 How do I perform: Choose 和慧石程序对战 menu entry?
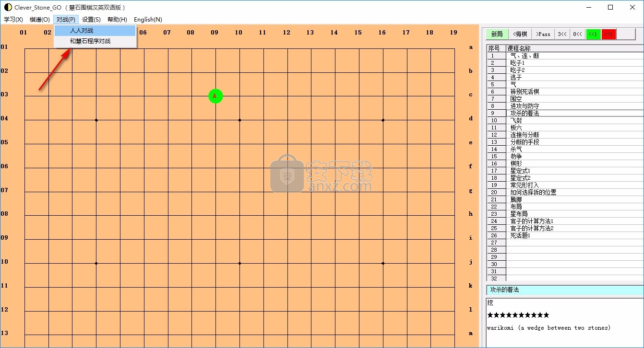click(x=95, y=41)
